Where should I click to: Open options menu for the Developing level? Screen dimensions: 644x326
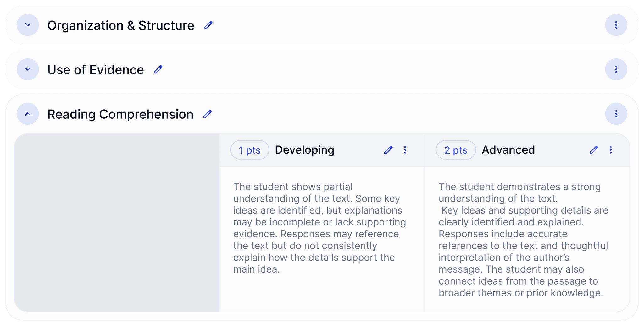(x=405, y=150)
